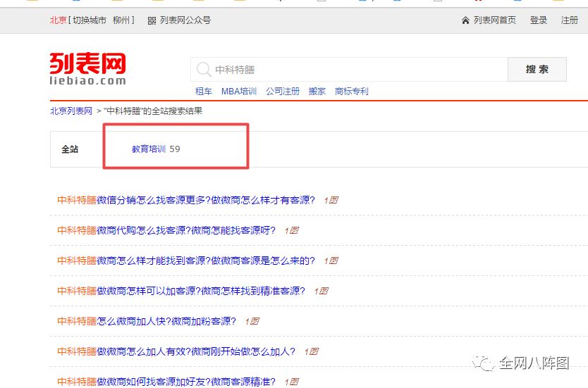Click image icon on 微商代购怎么找客源 row

click(292, 231)
